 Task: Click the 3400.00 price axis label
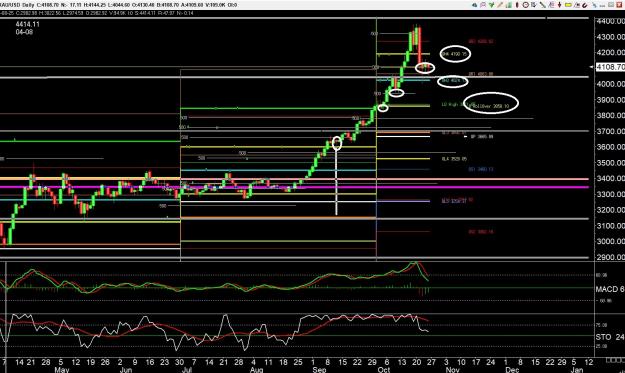point(611,179)
